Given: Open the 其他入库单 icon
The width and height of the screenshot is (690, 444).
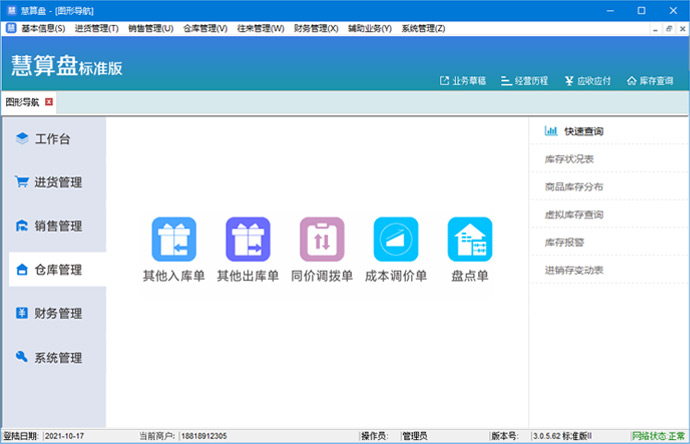Looking at the screenshot, I should (x=173, y=240).
